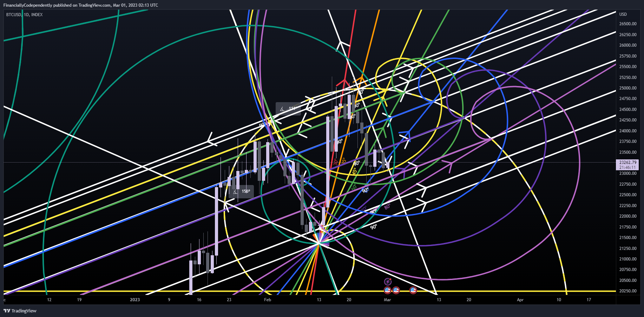Click the USD currency label on the price axis

pos(623,14)
